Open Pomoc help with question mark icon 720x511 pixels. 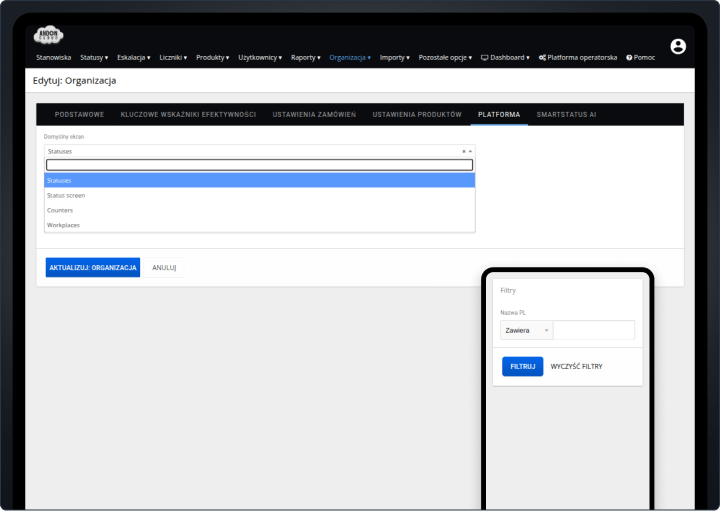pos(641,57)
